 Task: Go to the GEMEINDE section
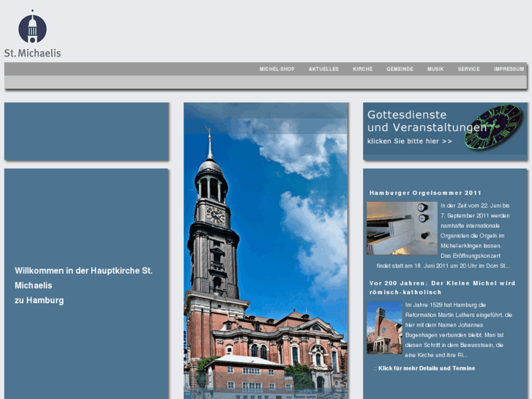pyautogui.click(x=400, y=69)
